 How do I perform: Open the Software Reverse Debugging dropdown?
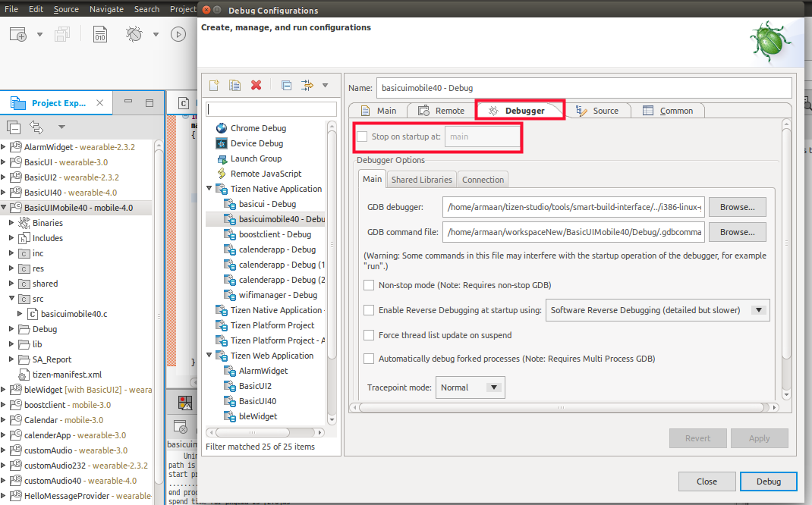point(757,310)
